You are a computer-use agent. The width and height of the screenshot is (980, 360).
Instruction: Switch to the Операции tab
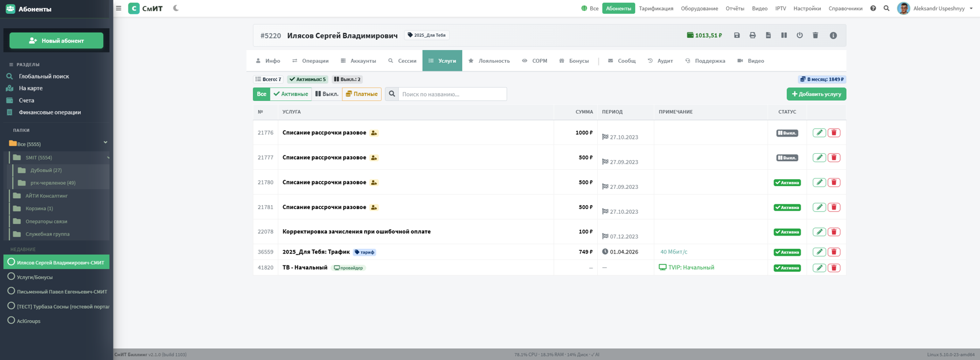(x=310, y=60)
